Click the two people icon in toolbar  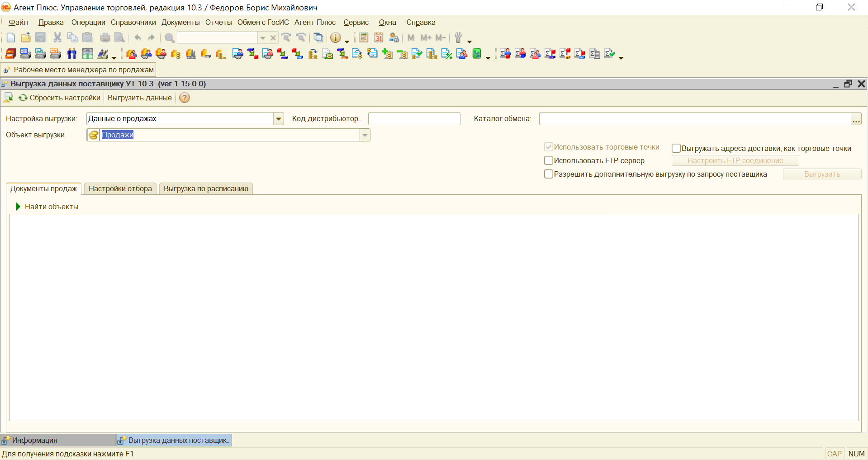[72, 54]
